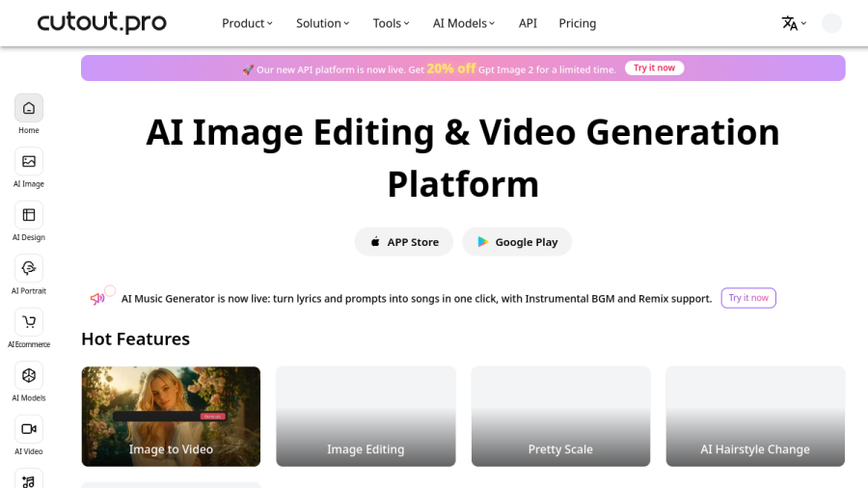
Task: Go to the API page
Action: (x=528, y=23)
